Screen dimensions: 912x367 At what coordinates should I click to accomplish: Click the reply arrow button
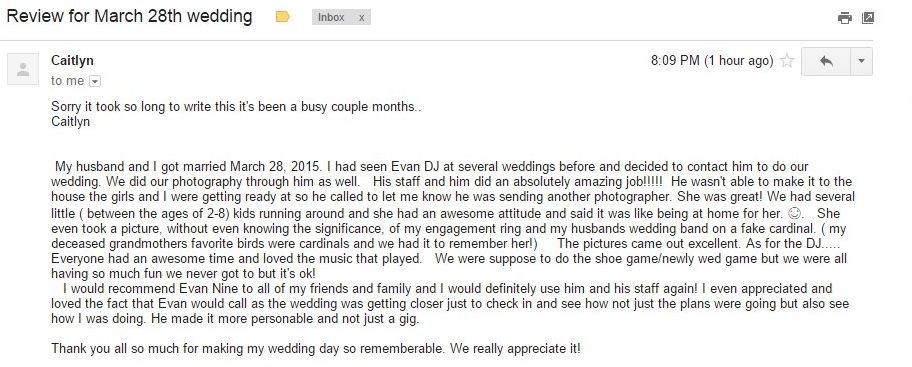826,61
